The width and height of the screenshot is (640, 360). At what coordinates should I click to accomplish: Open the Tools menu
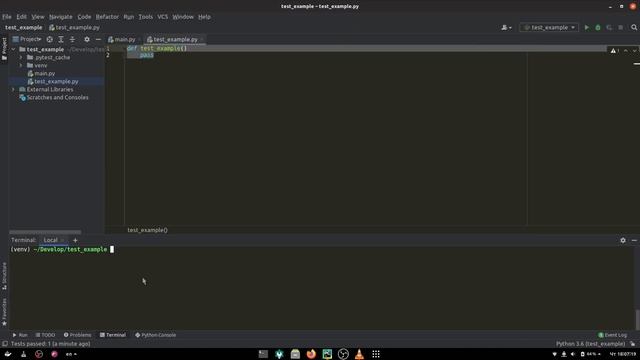(x=146, y=17)
